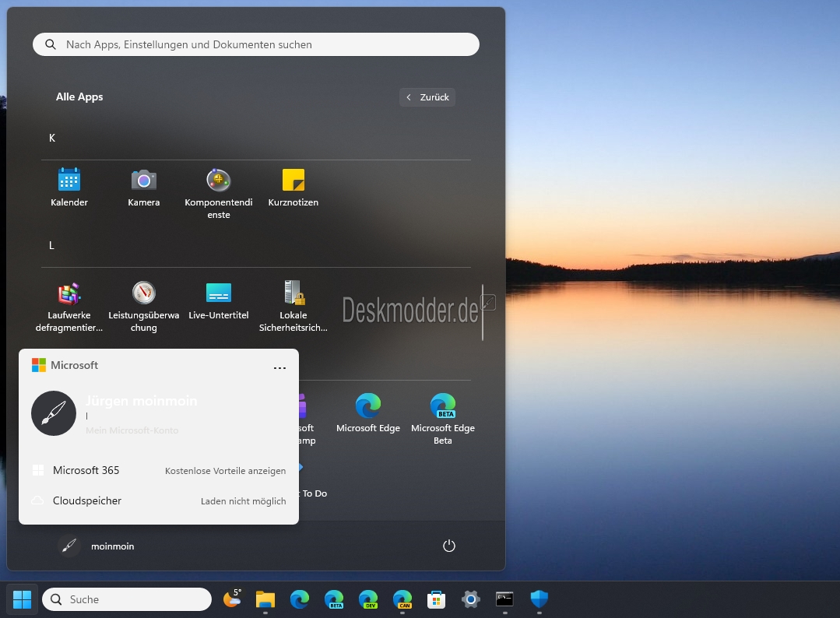840x618 pixels.
Task: Open the three-dot menu in Microsoft account card
Action: click(279, 368)
